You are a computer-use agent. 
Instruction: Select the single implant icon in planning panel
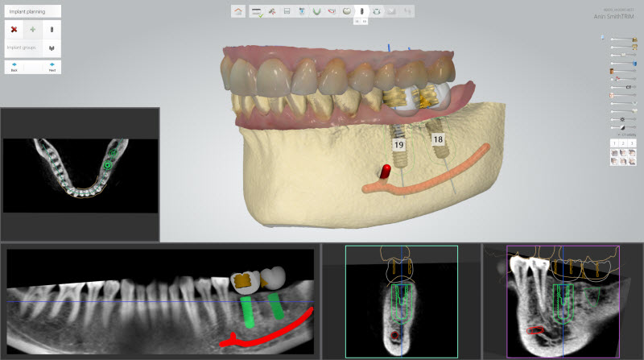click(52, 29)
